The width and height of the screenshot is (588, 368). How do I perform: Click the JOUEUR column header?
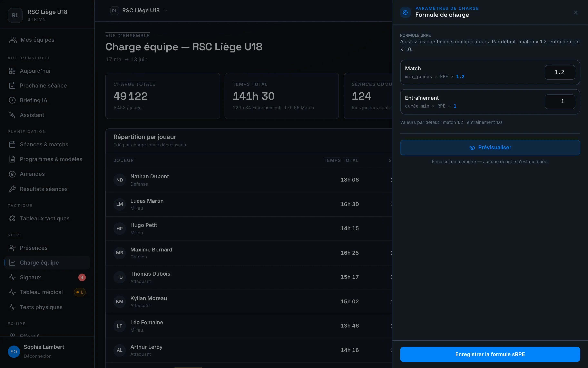(x=124, y=160)
